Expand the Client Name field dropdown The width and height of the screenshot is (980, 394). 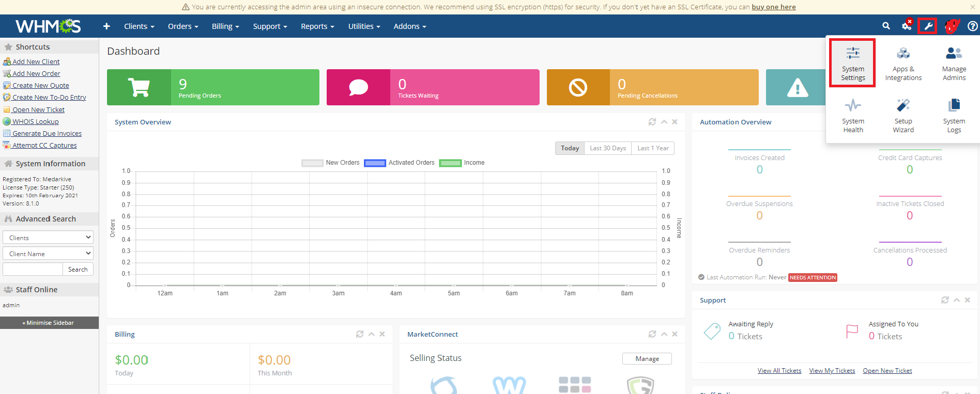click(x=48, y=254)
